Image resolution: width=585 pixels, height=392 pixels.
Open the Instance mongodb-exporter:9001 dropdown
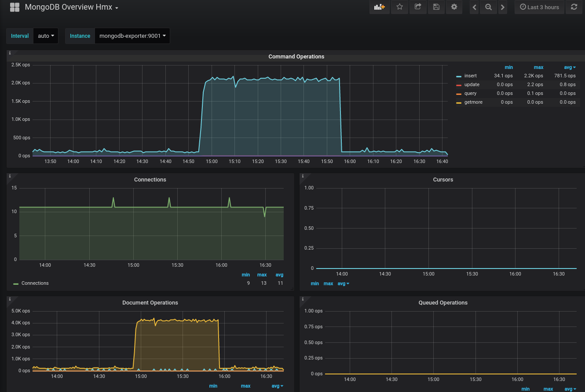pos(132,36)
